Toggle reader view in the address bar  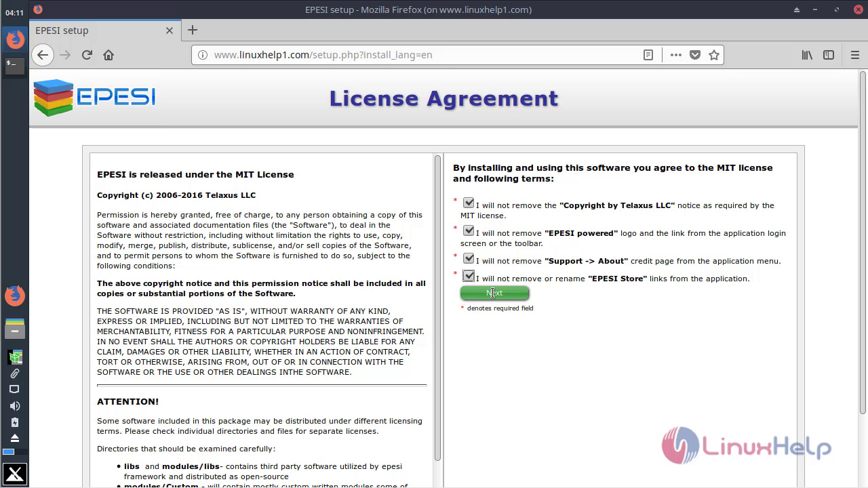(x=648, y=55)
